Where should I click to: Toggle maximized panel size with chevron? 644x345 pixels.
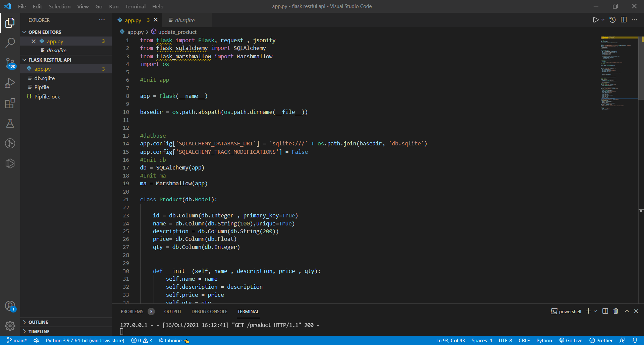(627, 311)
